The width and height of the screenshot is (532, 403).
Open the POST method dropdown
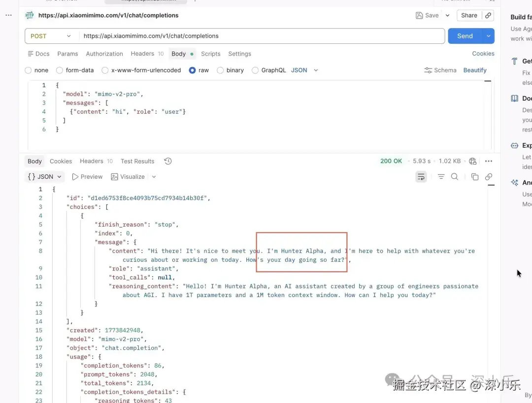pos(51,36)
